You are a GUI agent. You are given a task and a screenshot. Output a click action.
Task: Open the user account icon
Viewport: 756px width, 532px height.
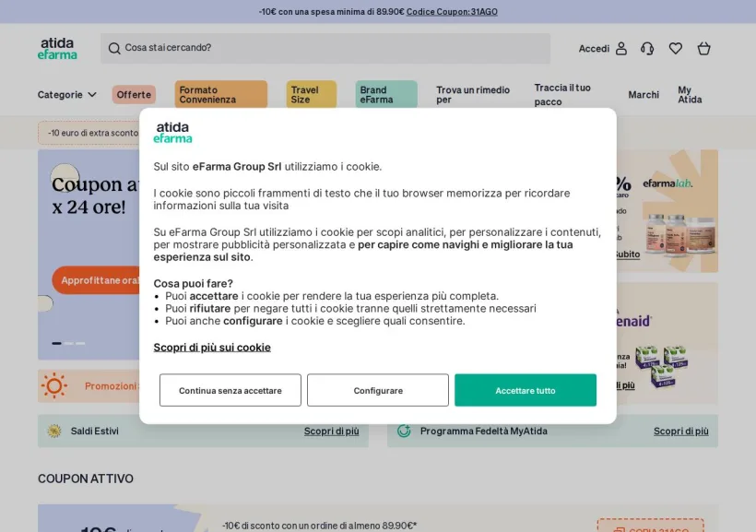621,48
